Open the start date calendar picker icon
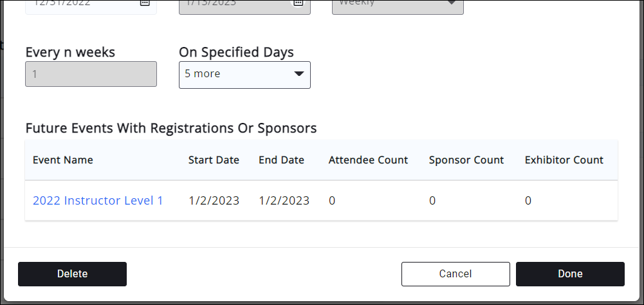Screen dimensions: 644x305 coord(145,3)
